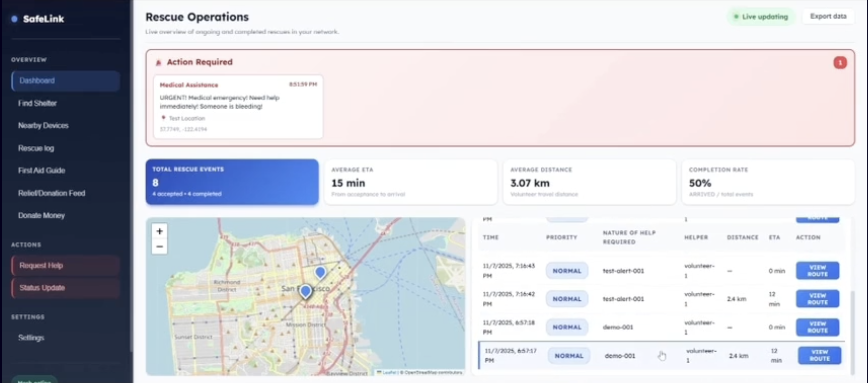Export data from the dashboard
This screenshot has height=383, width=868.
click(828, 16)
